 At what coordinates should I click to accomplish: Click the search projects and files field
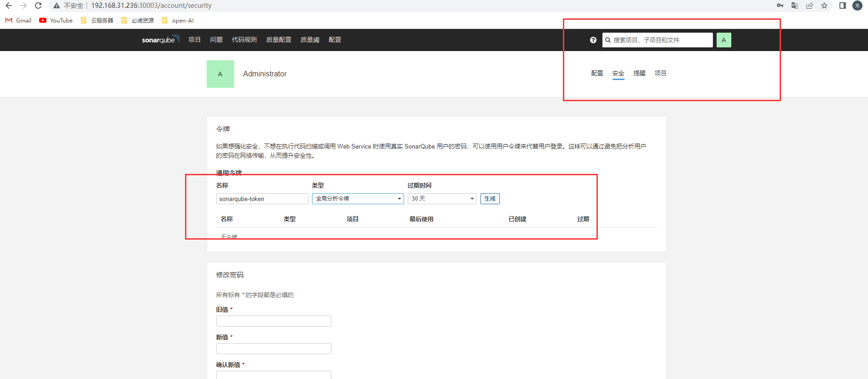point(657,40)
